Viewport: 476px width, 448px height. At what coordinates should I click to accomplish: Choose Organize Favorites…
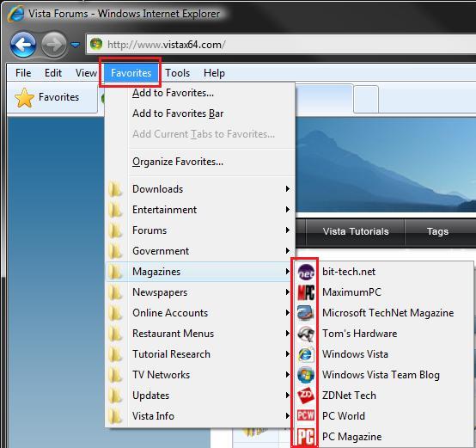[200, 162]
